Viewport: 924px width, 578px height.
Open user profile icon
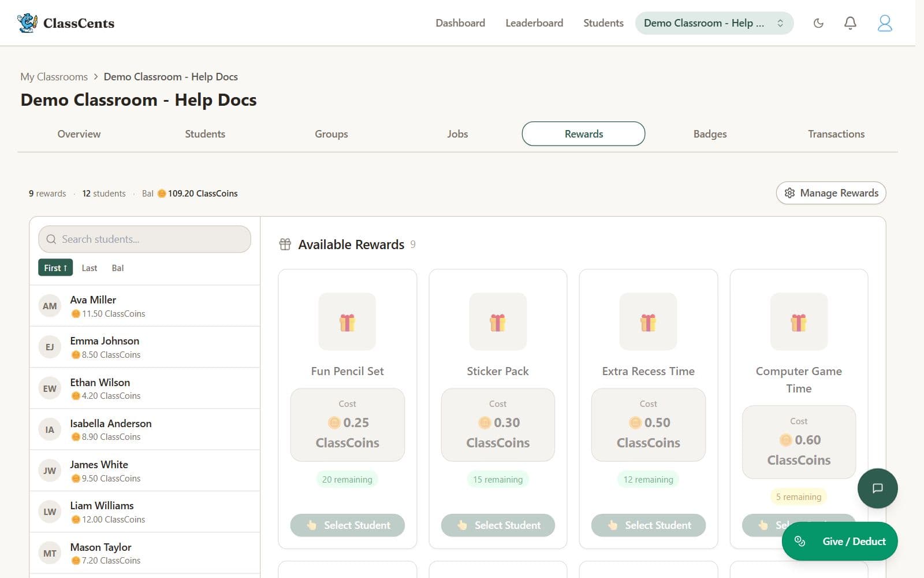tap(885, 23)
